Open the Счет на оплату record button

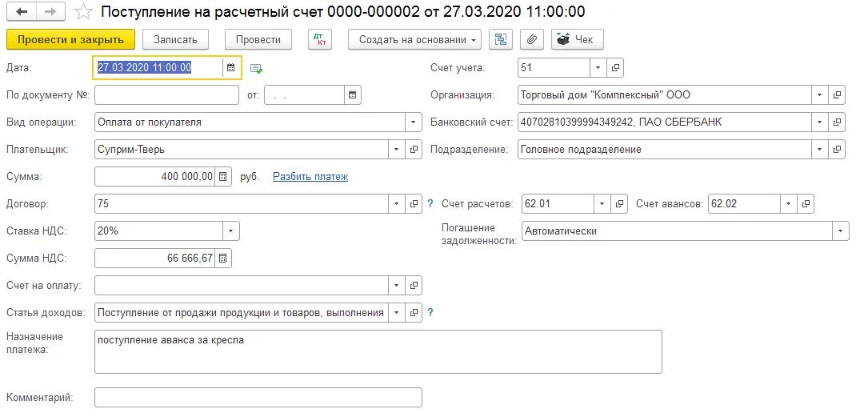(414, 286)
